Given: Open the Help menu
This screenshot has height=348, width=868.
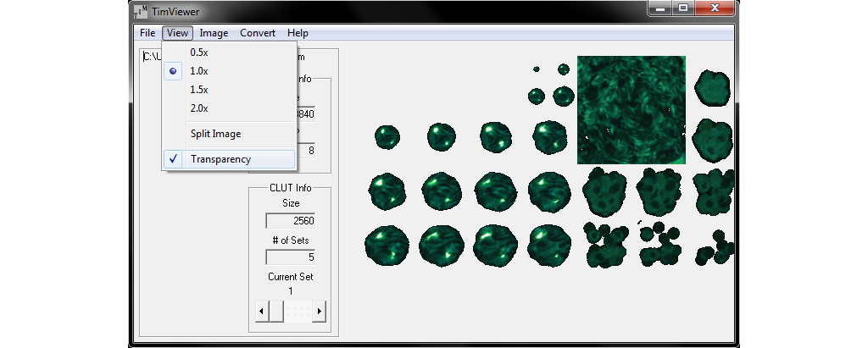Looking at the screenshot, I should point(298,33).
